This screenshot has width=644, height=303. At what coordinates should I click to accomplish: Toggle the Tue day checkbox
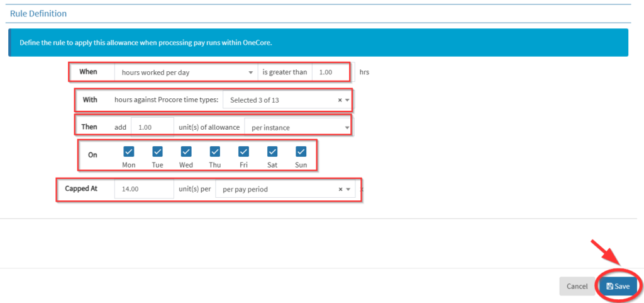(x=158, y=151)
